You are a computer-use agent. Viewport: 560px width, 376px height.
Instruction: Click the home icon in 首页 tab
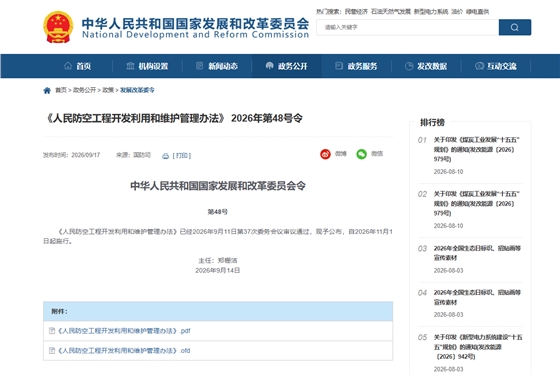pyautogui.click(x=68, y=66)
